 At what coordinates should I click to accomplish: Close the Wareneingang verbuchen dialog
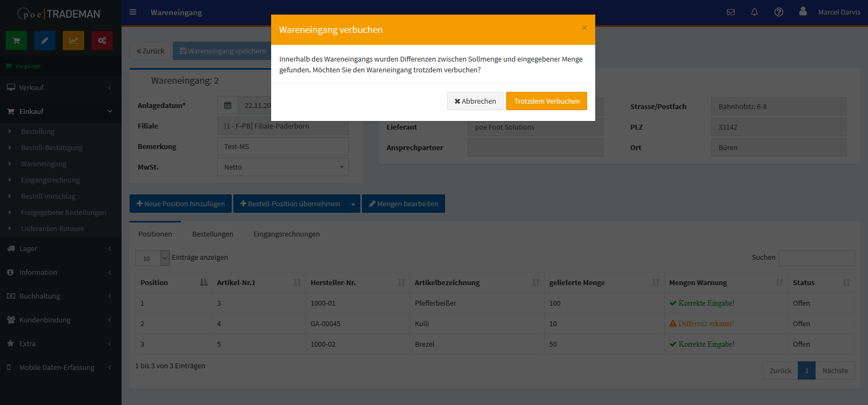click(584, 28)
